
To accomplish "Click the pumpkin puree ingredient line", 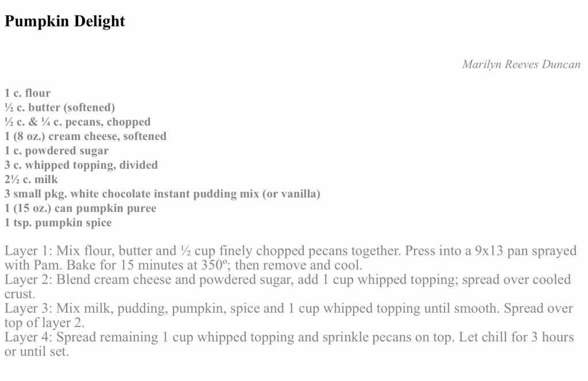I will [x=80, y=208].
